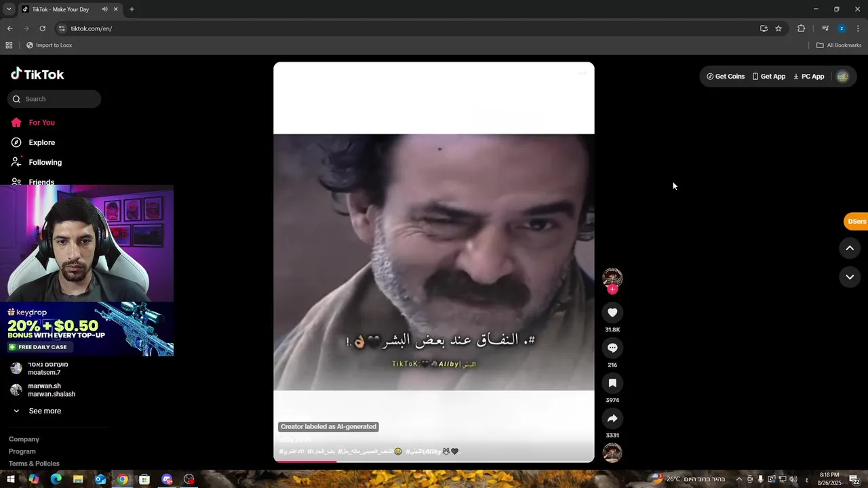Focus the TikTok Search field

[x=54, y=99]
